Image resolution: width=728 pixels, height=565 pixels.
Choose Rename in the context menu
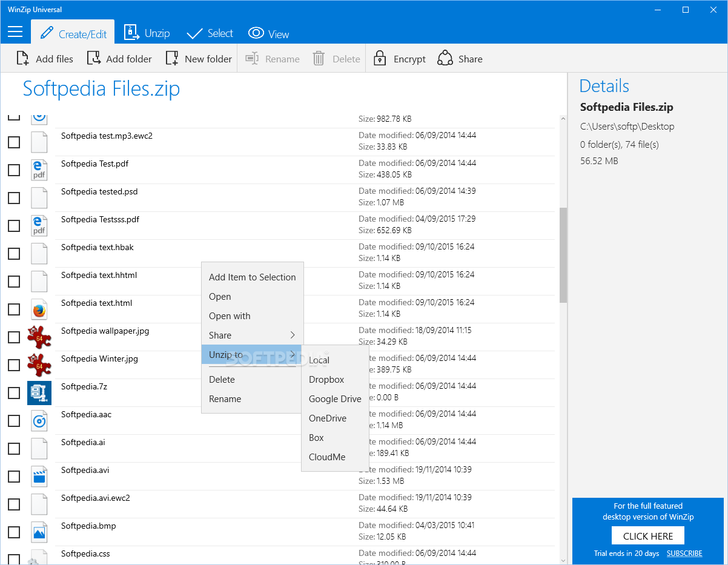tap(252, 398)
